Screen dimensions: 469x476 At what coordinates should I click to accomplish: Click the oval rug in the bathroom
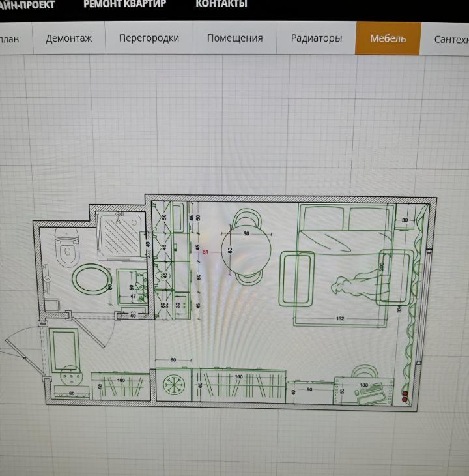(89, 280)
